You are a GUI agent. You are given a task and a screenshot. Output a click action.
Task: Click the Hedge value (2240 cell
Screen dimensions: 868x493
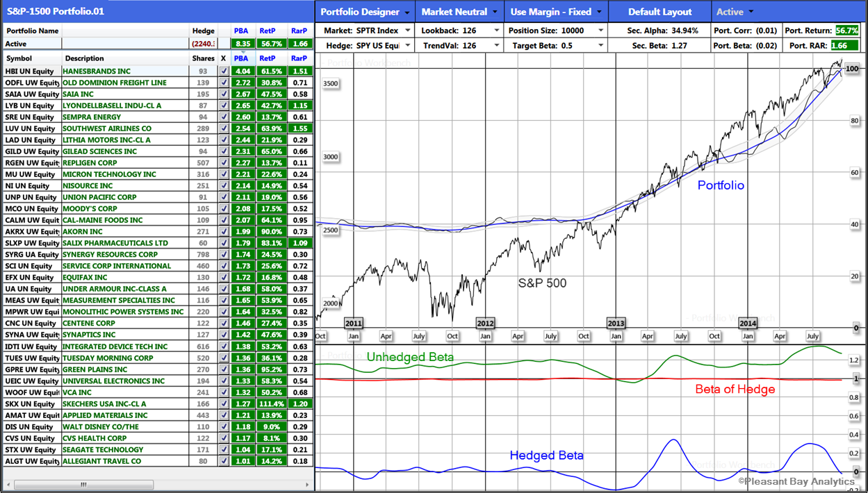point(203,43)
